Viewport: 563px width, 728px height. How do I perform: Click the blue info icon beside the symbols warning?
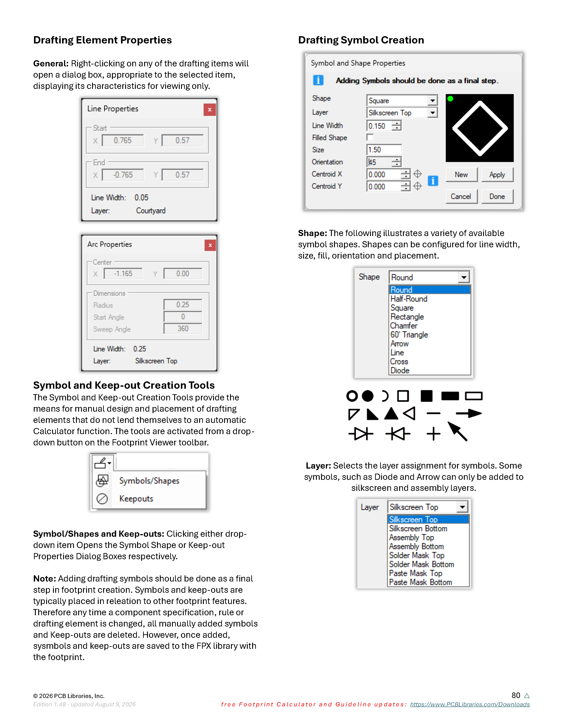point(318,80)
